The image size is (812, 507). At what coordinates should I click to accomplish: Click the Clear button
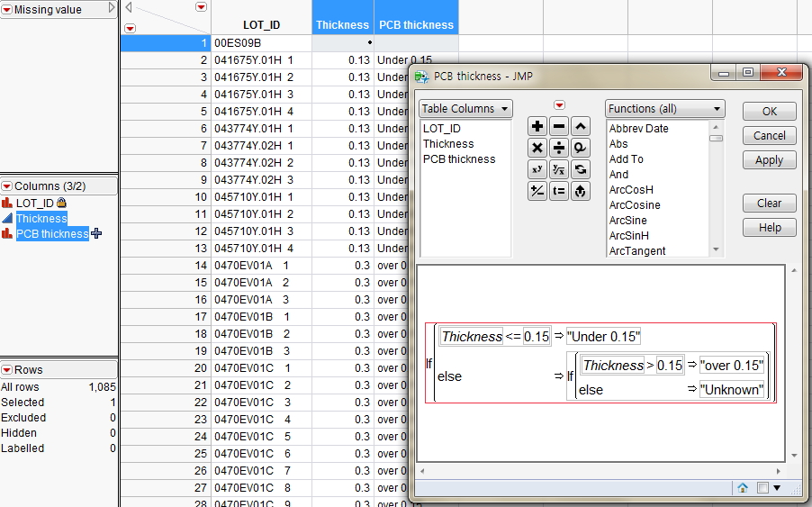(x=769, y=204)
